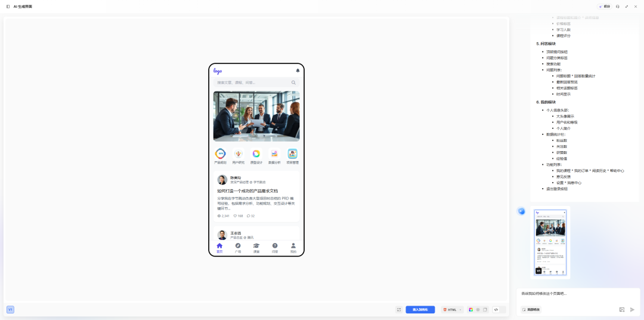Click the copy pages icon in toolbar
644x320 pixels.
[485, 310]
